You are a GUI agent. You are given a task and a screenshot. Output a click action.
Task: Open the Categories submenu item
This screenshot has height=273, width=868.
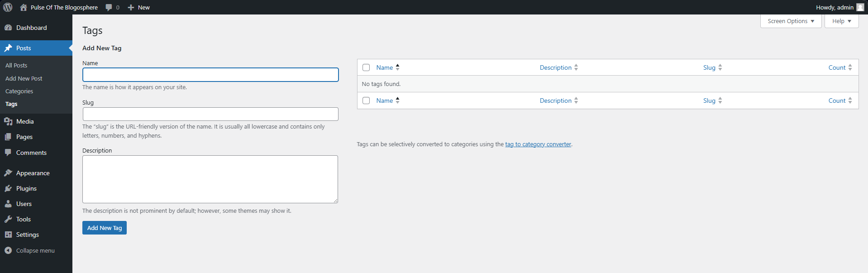[19, 91]
